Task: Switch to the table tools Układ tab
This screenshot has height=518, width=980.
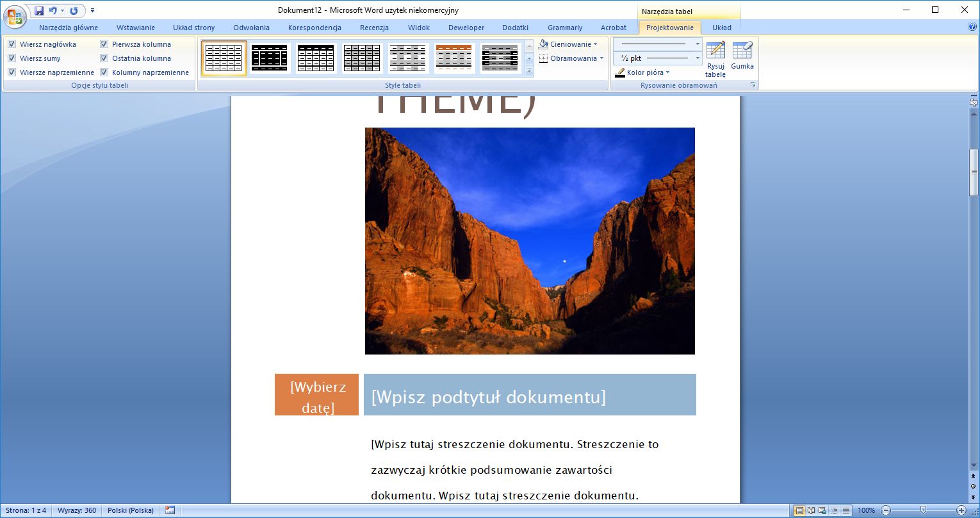Action: pyautogui.click(x=722, y=28)
